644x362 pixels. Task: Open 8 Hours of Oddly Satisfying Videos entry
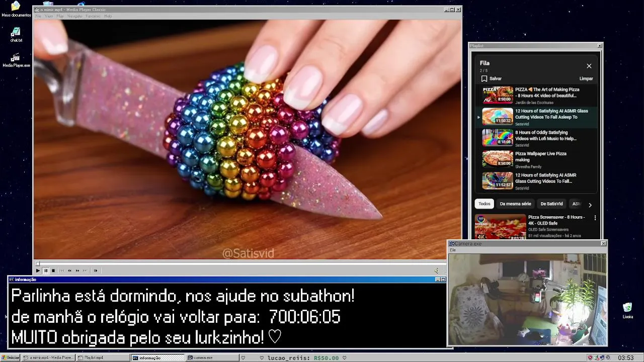click(x=536, y=138)
